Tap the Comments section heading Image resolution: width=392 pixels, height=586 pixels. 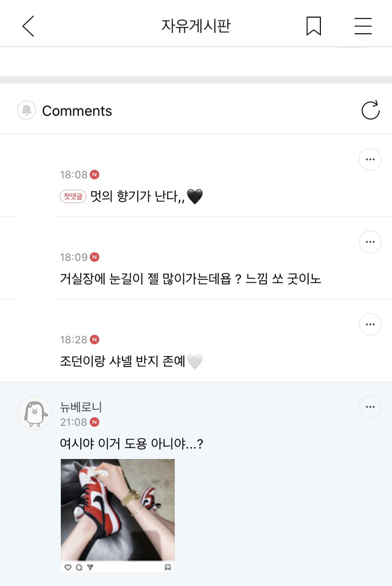77,110
